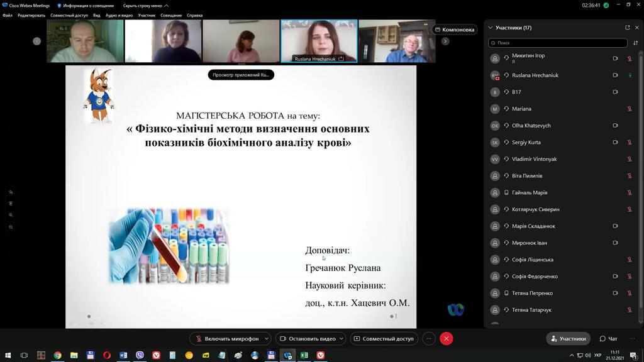This screenshot has width=644, height=362.
Task: Click avatar icon of Котлярчук Сиверин
Action: click(495, 209)
